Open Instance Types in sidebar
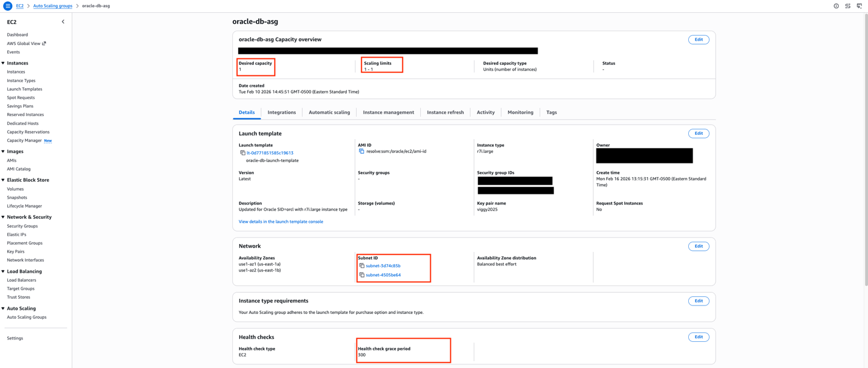The height and width of the screenshot is (368, 868). click(21, 81)
